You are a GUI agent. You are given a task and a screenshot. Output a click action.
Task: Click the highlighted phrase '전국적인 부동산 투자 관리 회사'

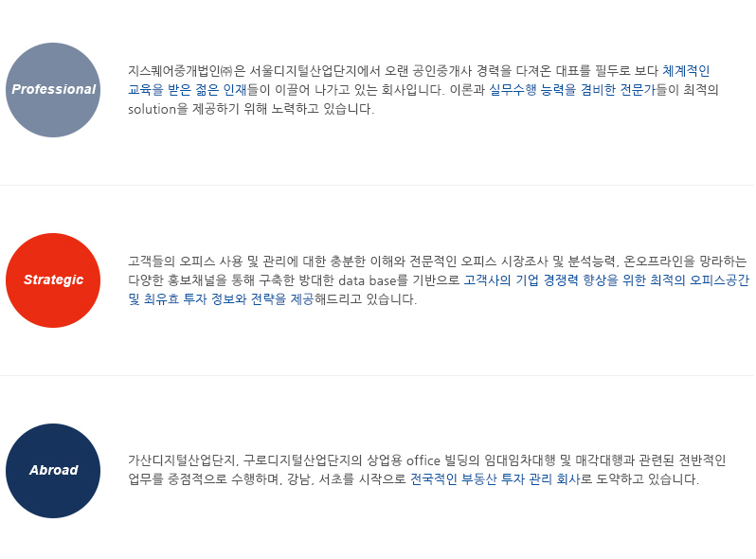point(494,479)
